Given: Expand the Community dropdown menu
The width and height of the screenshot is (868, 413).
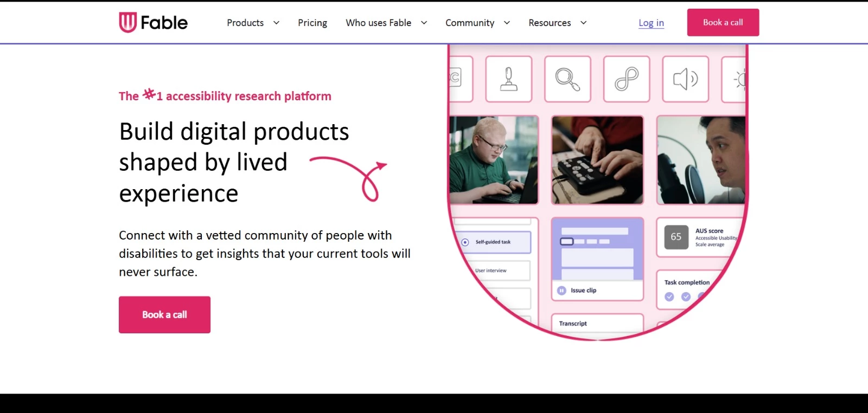Looking at the screenshot, I should (x=477, y=23).
